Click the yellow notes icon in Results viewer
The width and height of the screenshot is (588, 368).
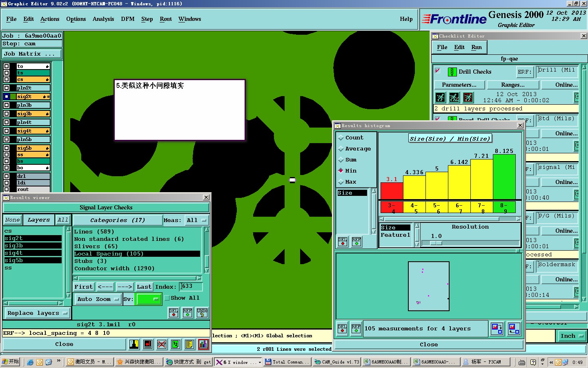point(189,344)
